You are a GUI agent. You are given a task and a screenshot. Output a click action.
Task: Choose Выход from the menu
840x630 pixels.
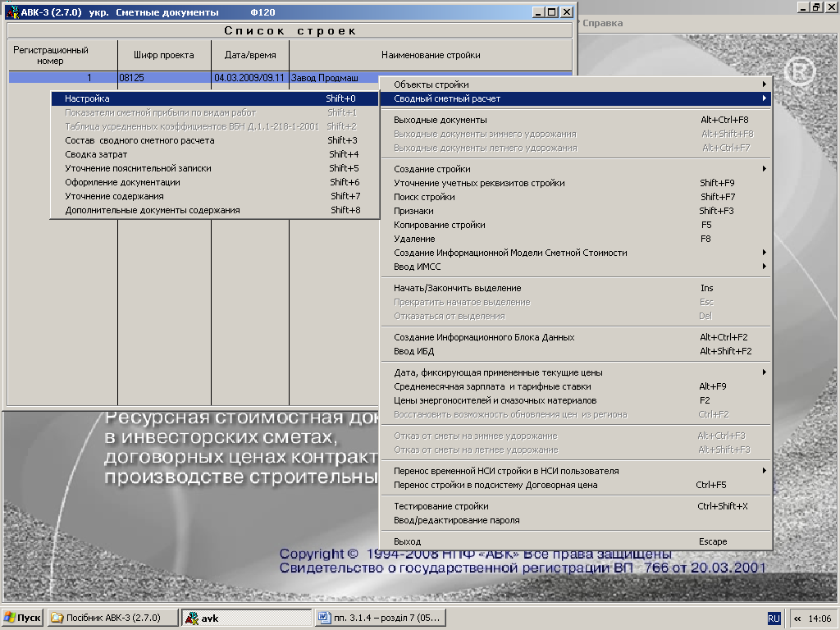point(576,542)
